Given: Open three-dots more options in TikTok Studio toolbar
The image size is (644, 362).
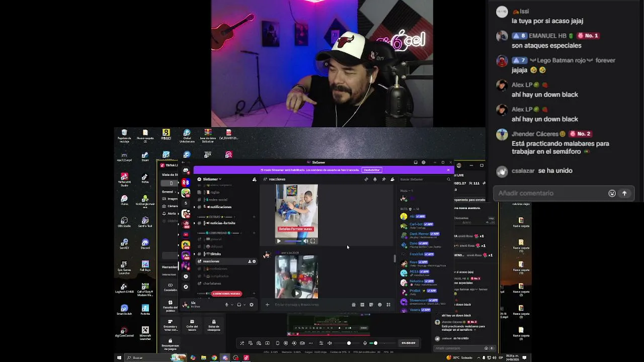Looking at the screenshot, I should (310, 343).
